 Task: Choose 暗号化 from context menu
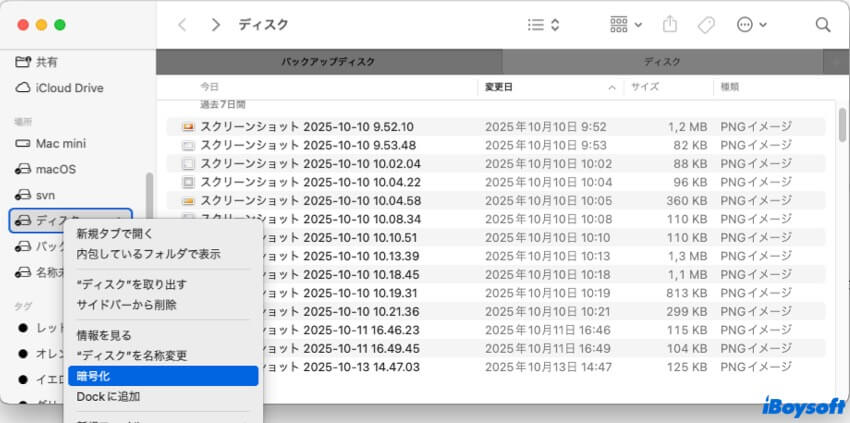(x=163, y=376)
